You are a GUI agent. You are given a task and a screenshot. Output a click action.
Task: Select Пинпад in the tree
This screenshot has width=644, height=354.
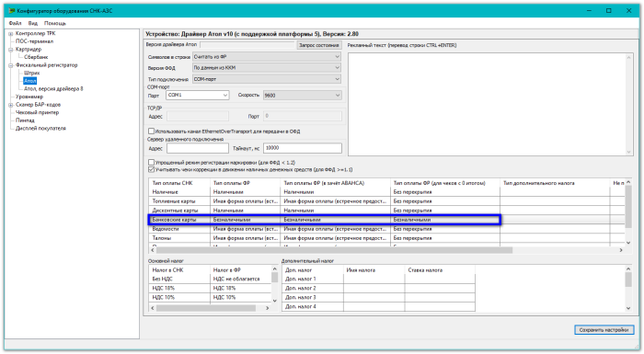[25, 120]
